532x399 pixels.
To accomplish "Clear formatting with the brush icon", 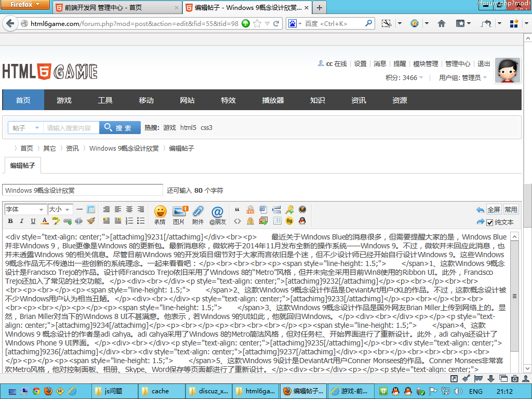I will [x=90, y=221].
